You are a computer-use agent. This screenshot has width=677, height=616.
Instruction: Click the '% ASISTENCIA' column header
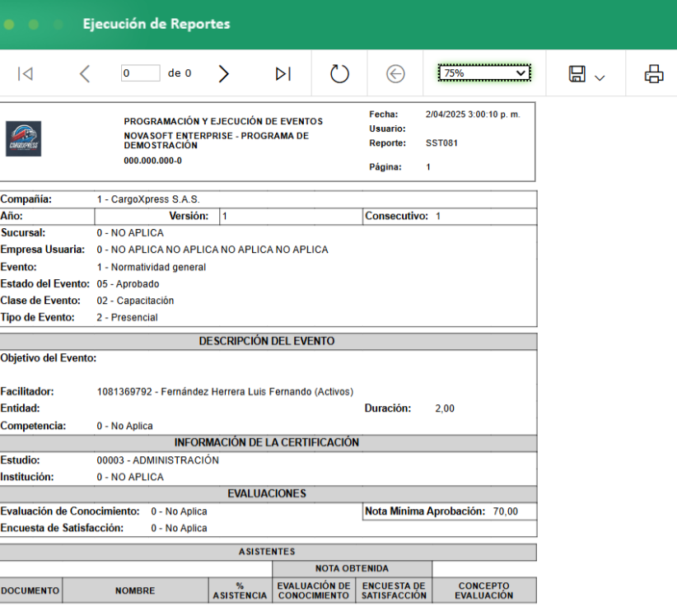tap(240, 590)
